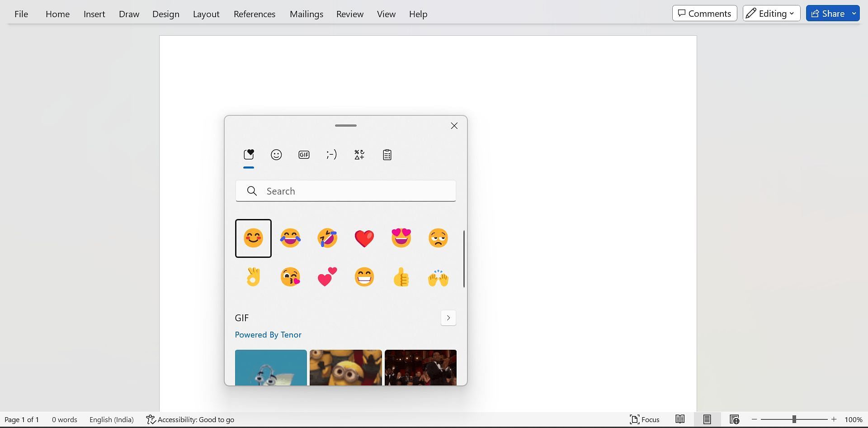Click Page 1 of 1 in status bar
868x428 pixels.
click(22, 419)
